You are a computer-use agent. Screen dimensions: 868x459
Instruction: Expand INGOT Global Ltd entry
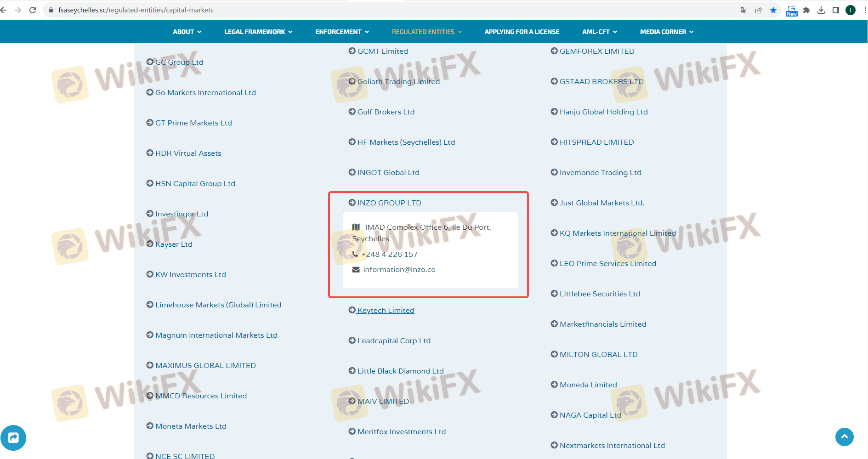pos(388,172)
